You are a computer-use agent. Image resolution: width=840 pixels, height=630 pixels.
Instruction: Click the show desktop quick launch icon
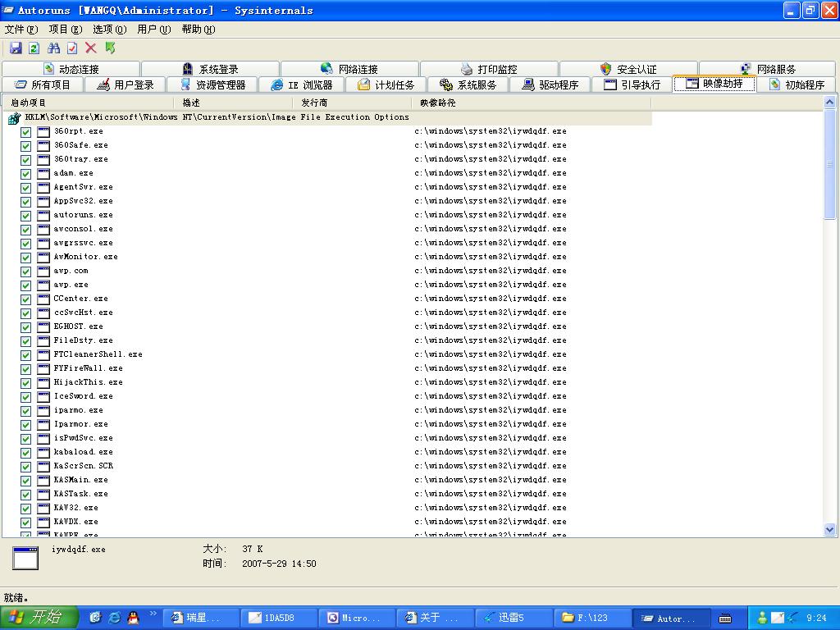95,618
